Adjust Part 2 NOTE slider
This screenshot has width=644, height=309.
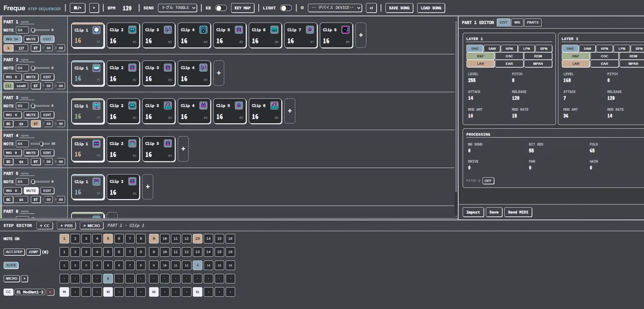tap(40, 68)
